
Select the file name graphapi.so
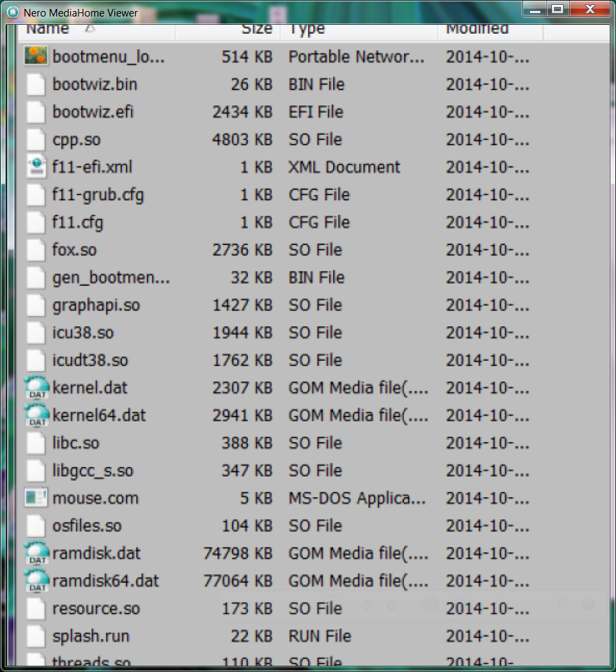96,306
